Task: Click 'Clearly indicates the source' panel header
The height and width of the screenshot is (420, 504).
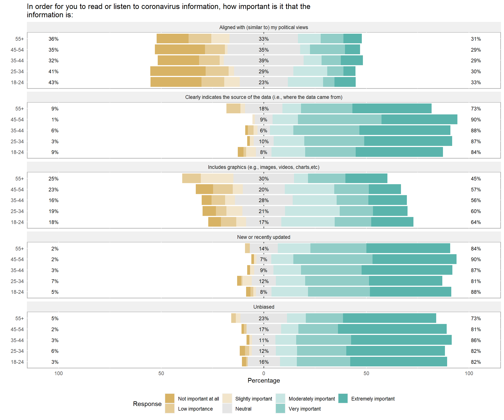Action: coord(264,97)
